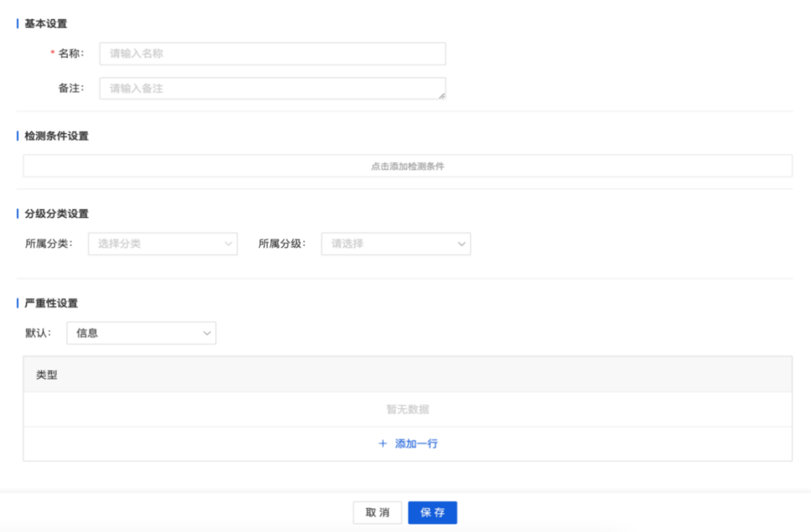Image resolution: width=811 pixels, height=532 pixels.
Task: Click 点击添加检测条件 to add a condition
Action: 407,166
